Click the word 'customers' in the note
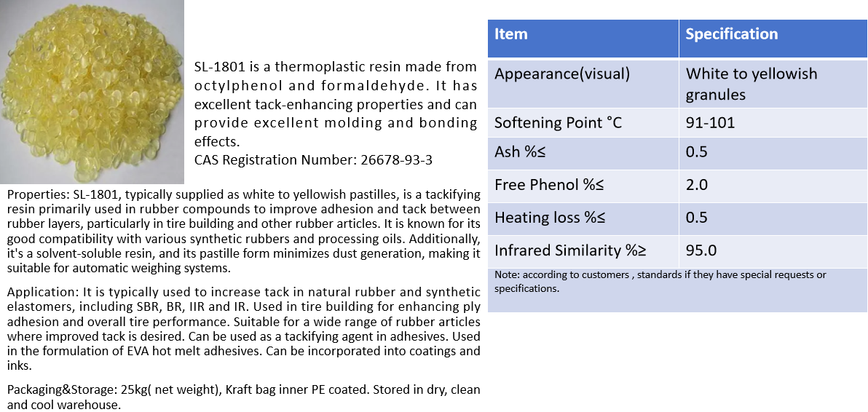 click(606, 275)
